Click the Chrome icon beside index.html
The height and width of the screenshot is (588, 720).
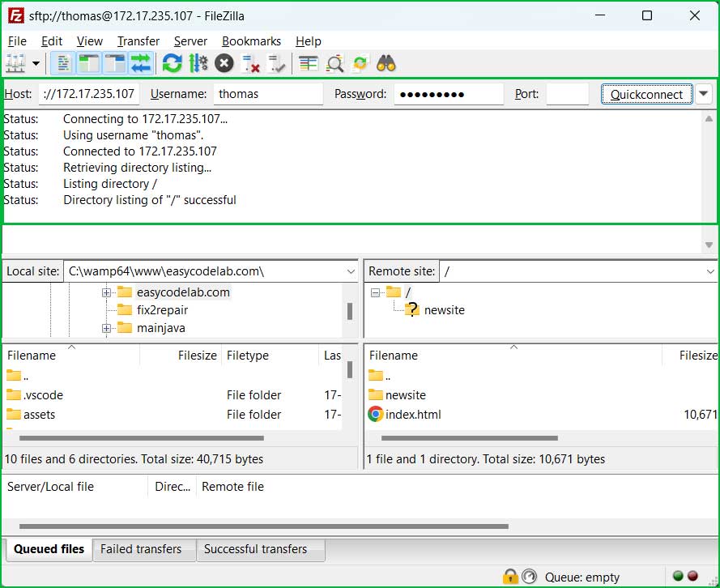(376, 415)
